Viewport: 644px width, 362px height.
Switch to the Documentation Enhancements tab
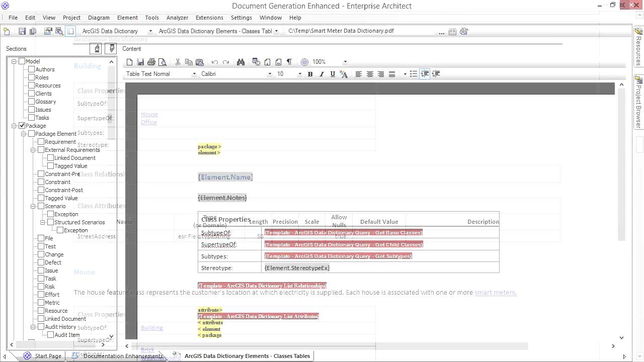[119, 356]
